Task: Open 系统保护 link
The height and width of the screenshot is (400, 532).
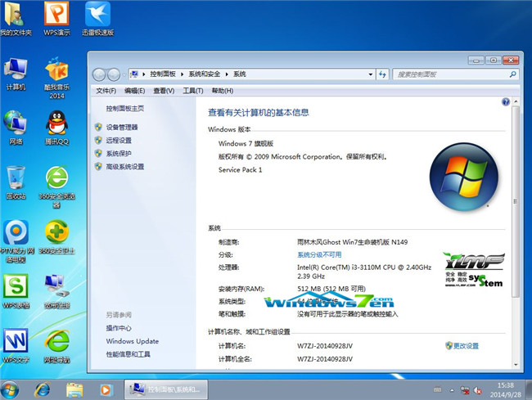Action: point(119,154)
